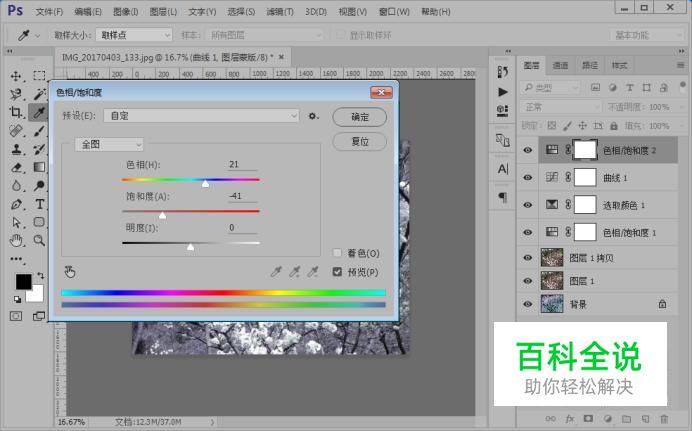The height and width of the screenshot is (431, 692).
Task: Open the 基本功能 workspace dropdown
Action: [647, 35]
